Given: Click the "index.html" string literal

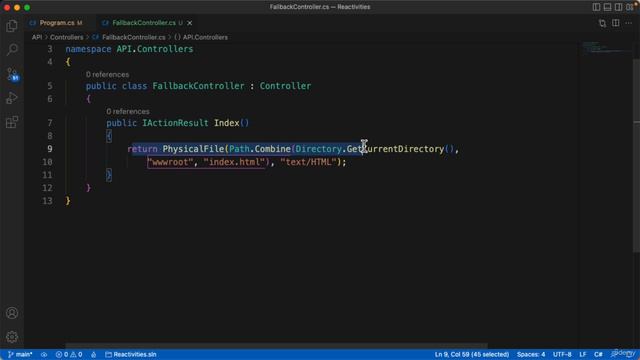Looking at the screenshot, I should 234,162.
